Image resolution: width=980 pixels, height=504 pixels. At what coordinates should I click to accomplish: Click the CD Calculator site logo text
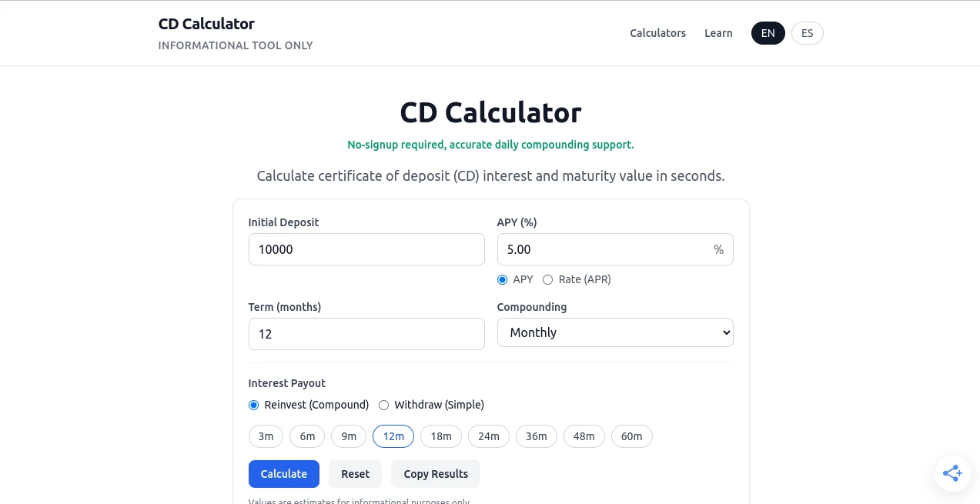[x=206, y=24]
